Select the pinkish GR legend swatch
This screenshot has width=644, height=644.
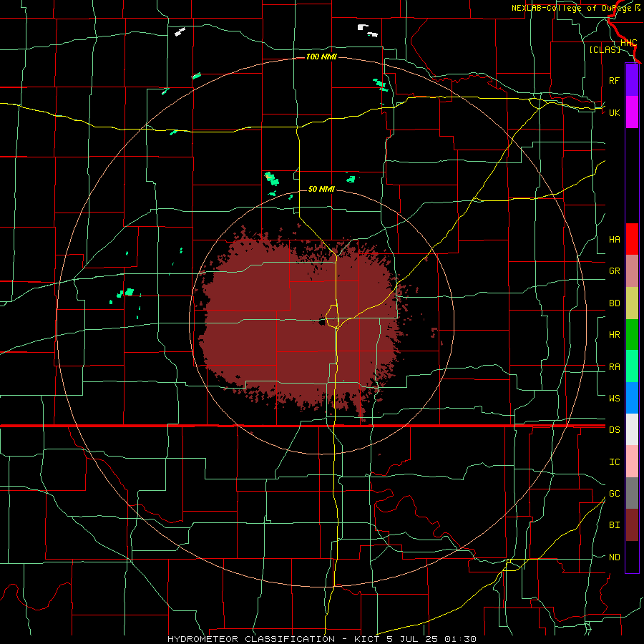pos(632,271)
